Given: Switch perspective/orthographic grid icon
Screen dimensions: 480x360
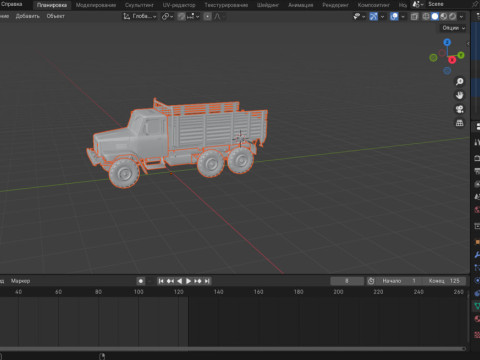Looking at the screenshot, I should pyautogui.click(x=460, y=123).
